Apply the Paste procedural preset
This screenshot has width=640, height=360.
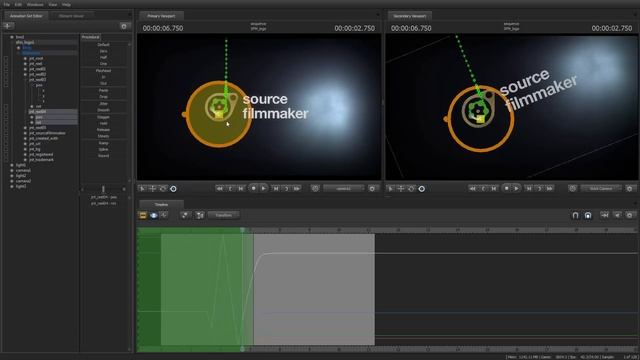point(103,90)
